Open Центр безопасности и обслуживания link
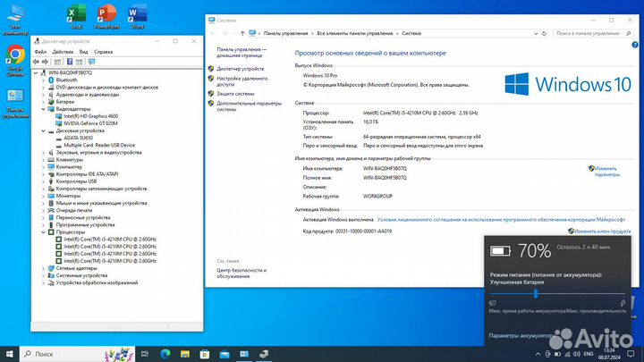 pyautogui.click(x=241, y=274)
